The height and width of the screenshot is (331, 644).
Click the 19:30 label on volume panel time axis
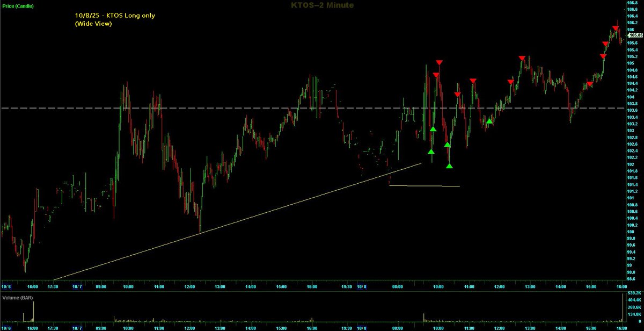point(347,328)
